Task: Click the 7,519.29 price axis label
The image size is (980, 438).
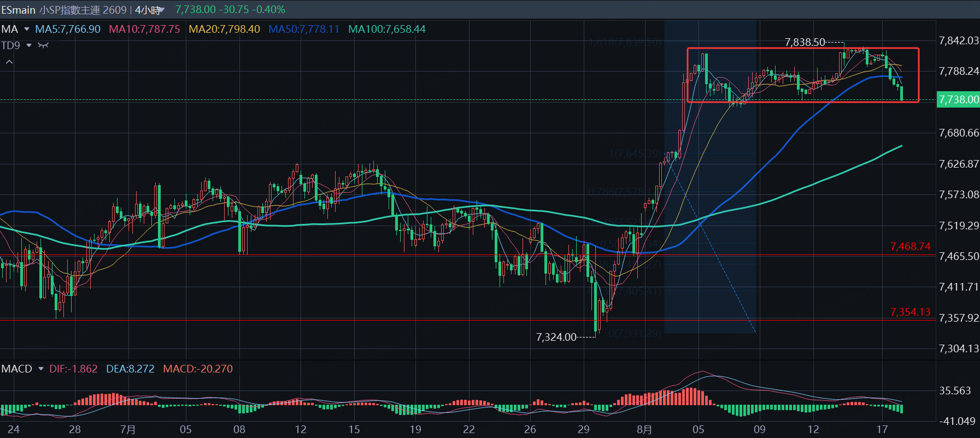Action: click(x=959, y=226)
